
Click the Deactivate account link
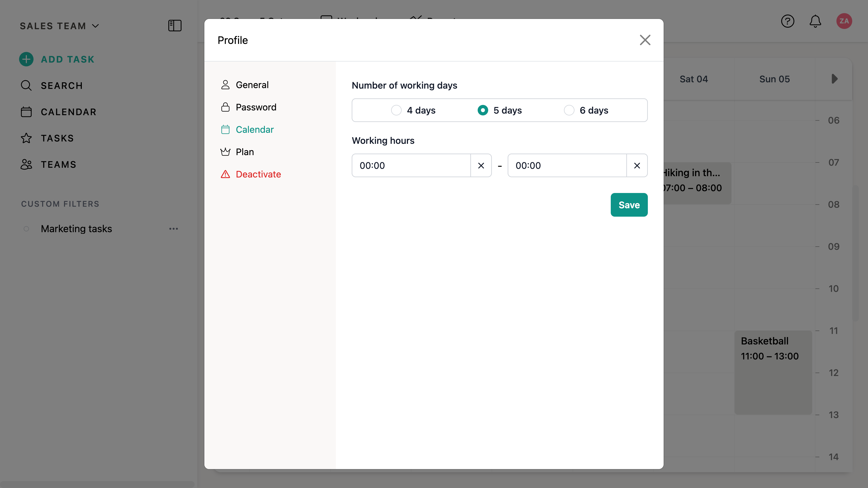(x=258, y=174)
